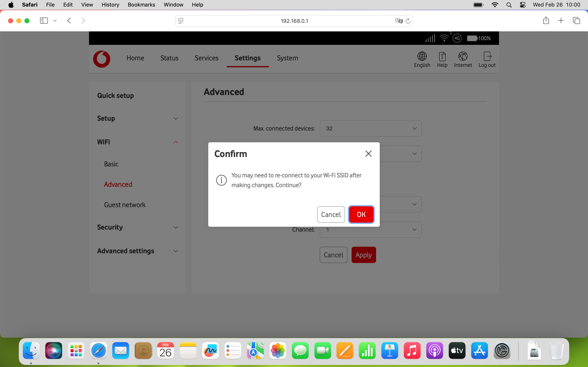Click the 192.168.0.1 address field
Image resolution: width=588 pixels, height=367 pixels.
click(294, 21)
